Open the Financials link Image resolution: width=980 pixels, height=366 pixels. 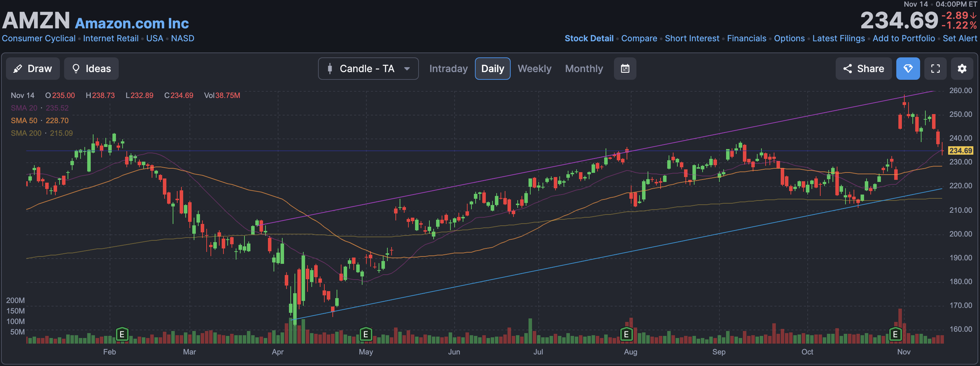pos(746,38)
